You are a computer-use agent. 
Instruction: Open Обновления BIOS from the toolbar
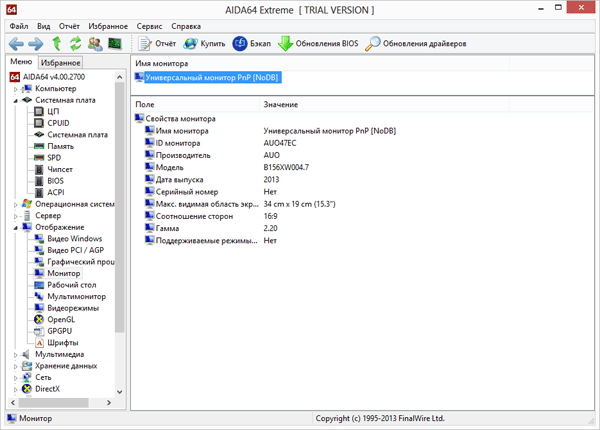pyautogui.click(x=318, y=44)
